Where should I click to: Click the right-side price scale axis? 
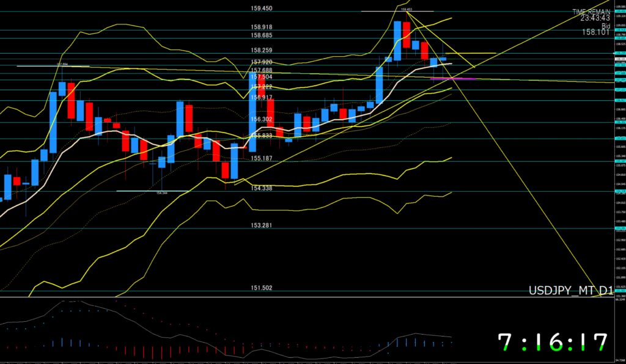pos(618,153)
